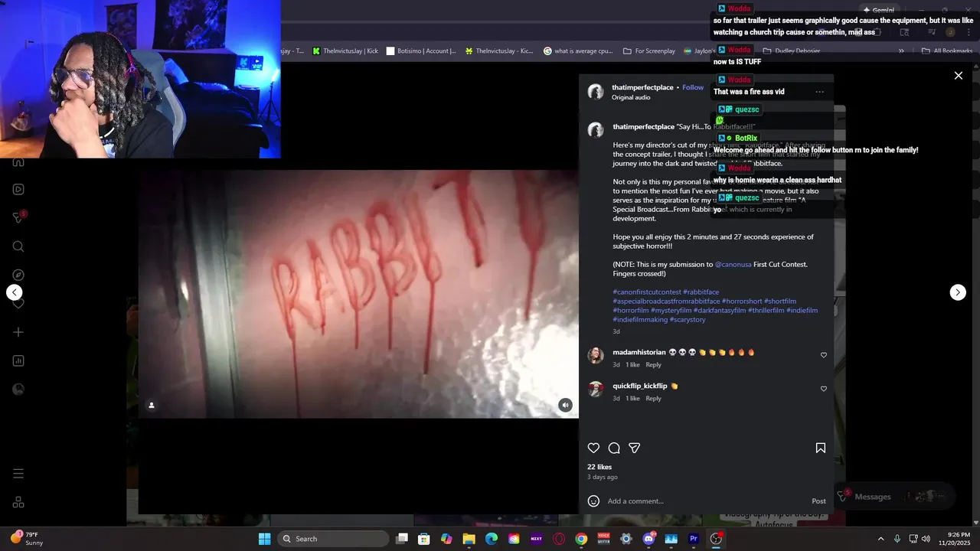980x551 pixels.
Task: Reply to quickflip_kickflip's comment
Action: 653,398
